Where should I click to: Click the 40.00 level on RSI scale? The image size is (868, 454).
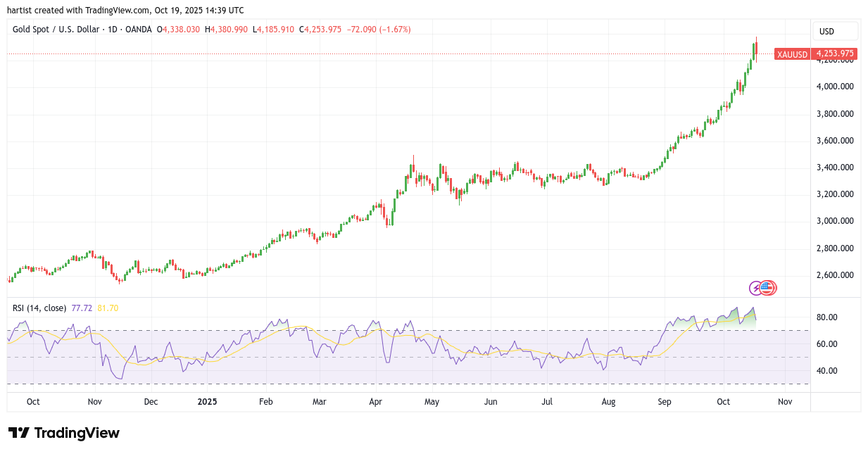tap(827, 371)
